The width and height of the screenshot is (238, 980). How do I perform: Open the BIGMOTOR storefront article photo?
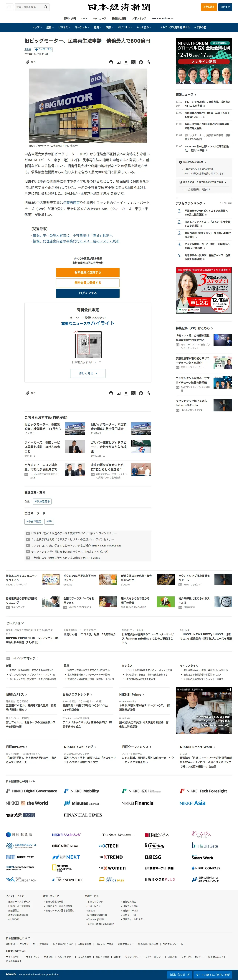[88, 106]
